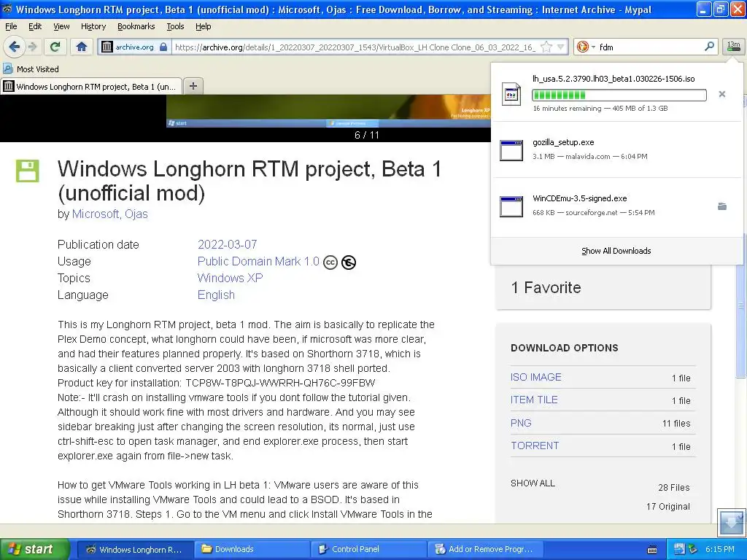
Task: Click the public domain mark icon
Action: (349, 262)
